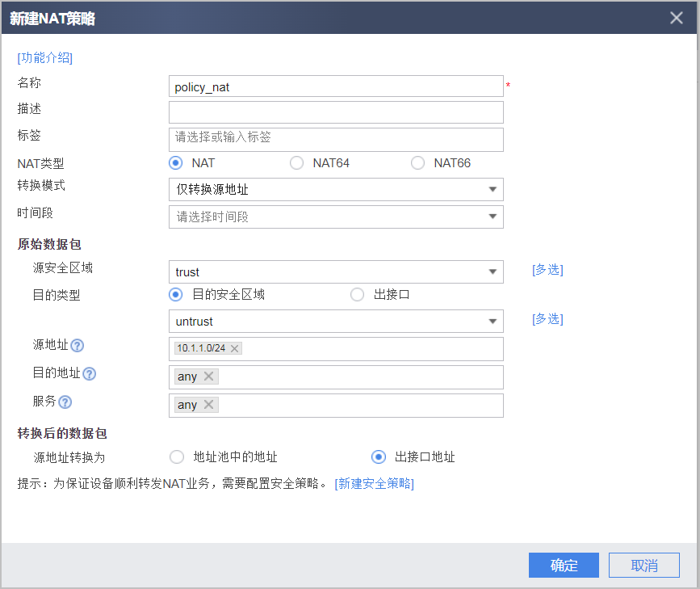This screenshot has height=589, width=700.
Task: Open help icon next to 目的地址
Action: 90,373
